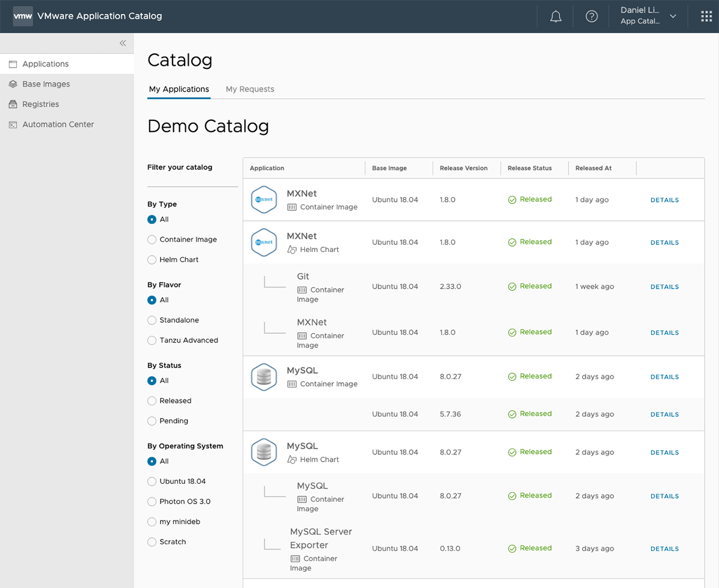Screen dimensions: 719x588
Task: Click the Demo Catalog heading
Action: [x=208, y=126]
